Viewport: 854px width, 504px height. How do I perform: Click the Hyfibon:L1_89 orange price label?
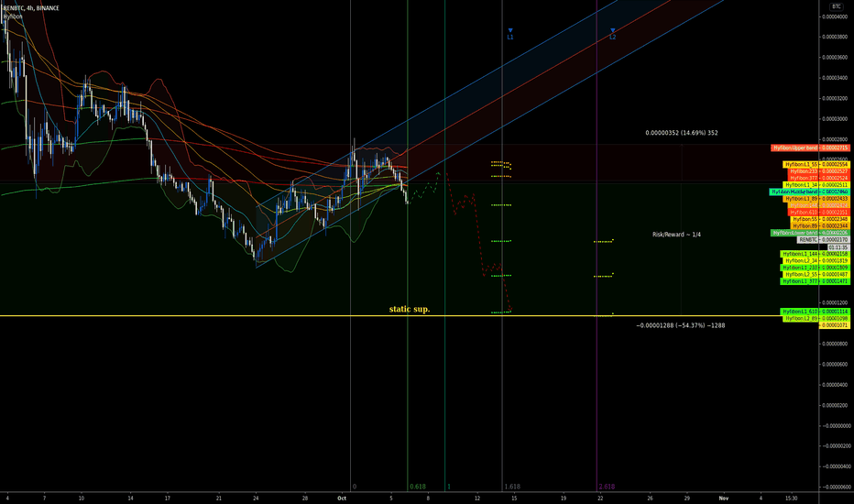(816, 199)
